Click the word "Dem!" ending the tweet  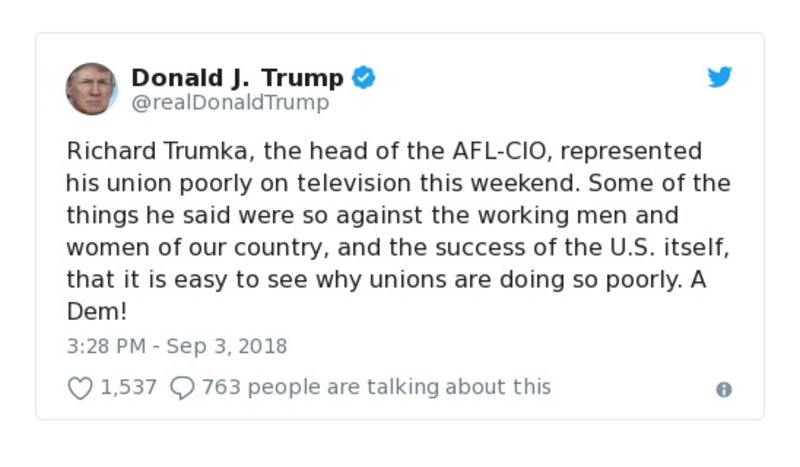pos(97,311)
